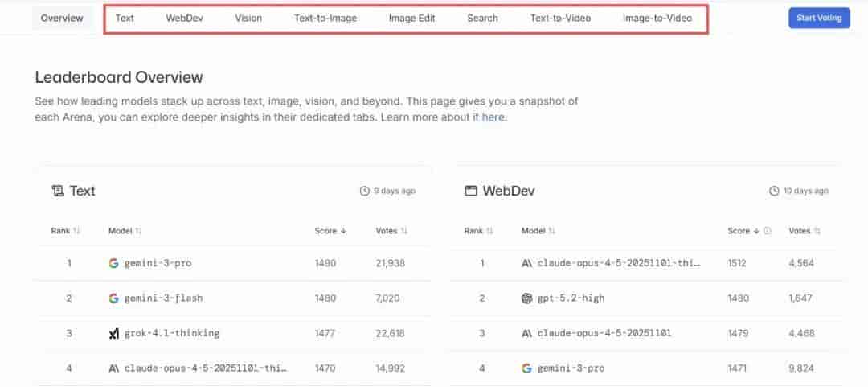The image size is (868, 387).
Task: Sort WebDev table by Score arrow
Action: tap(756, 231)
